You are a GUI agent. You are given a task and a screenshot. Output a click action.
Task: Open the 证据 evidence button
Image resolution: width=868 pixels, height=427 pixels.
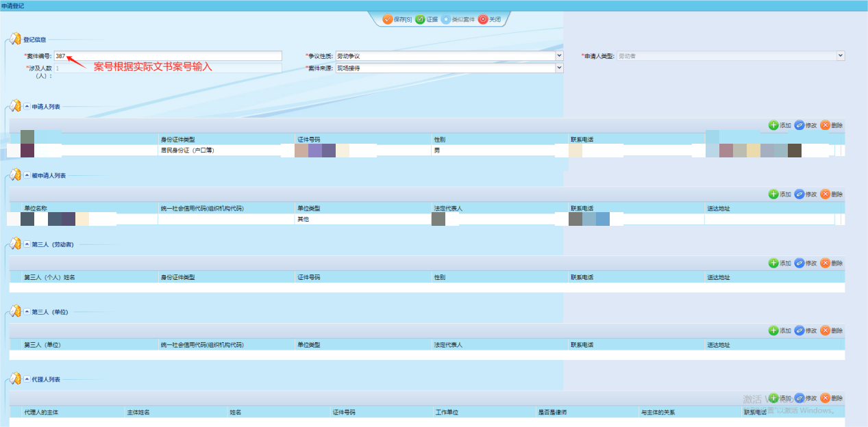420,19
